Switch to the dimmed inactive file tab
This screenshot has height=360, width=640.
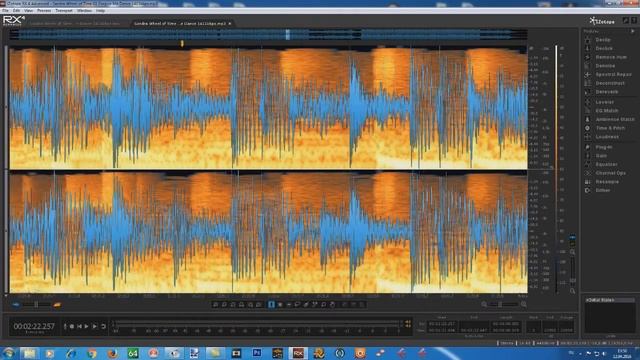tap(75, 24)
